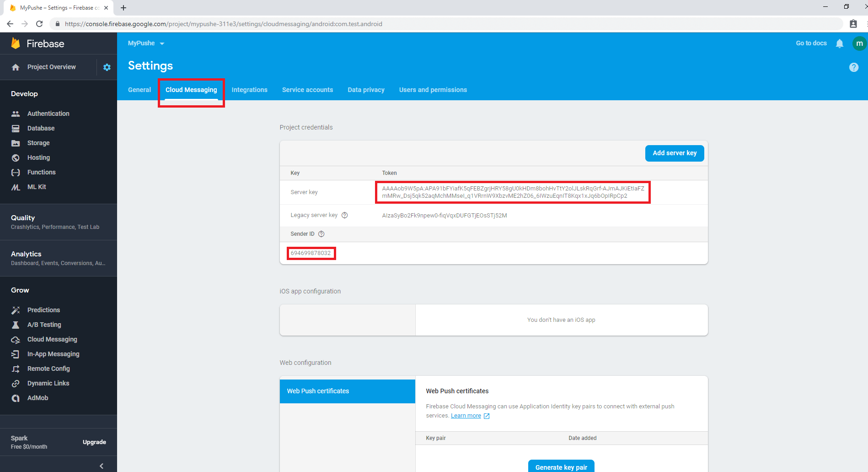Expand the Quality section
Screen dimensions: 868x472
(59, 222)
